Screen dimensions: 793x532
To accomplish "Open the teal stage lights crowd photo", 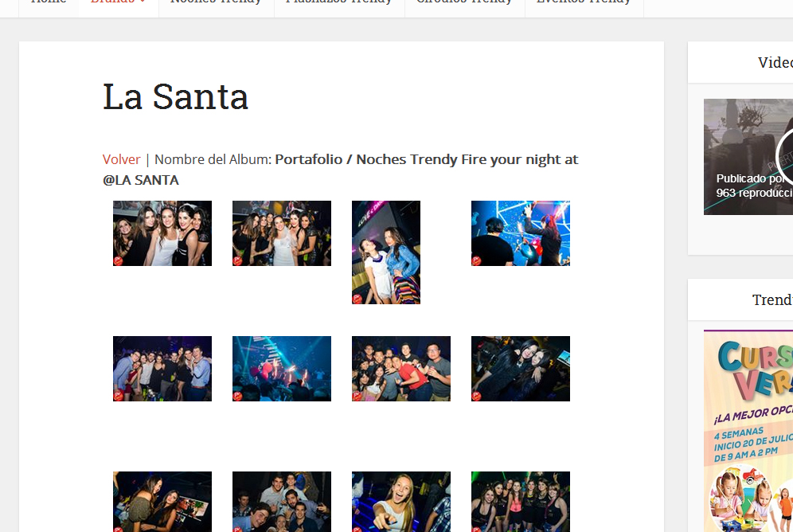I will pos(282,369).
